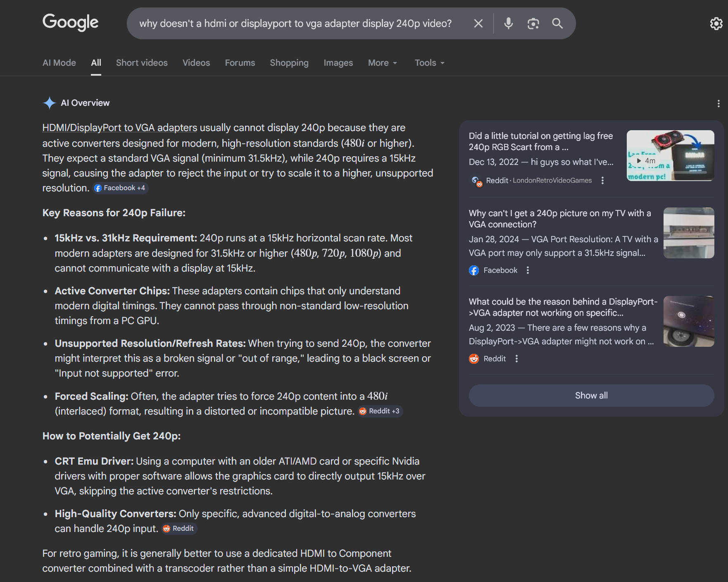Select the All results tab

[96, 63]
